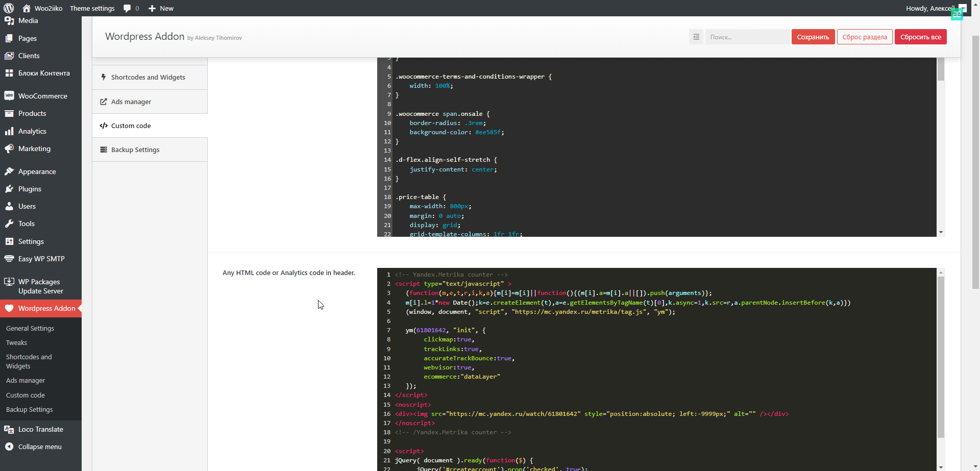
Task: Click the Any HTML code header description label
Action: [289, 272]
